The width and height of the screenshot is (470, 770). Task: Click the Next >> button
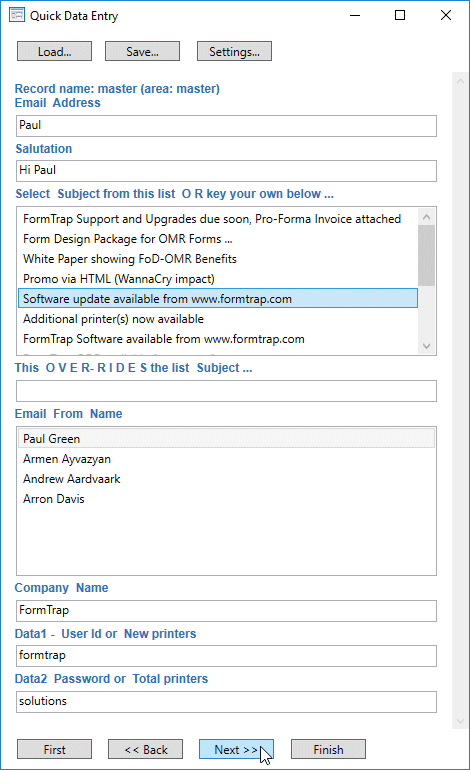pos(236,749)
